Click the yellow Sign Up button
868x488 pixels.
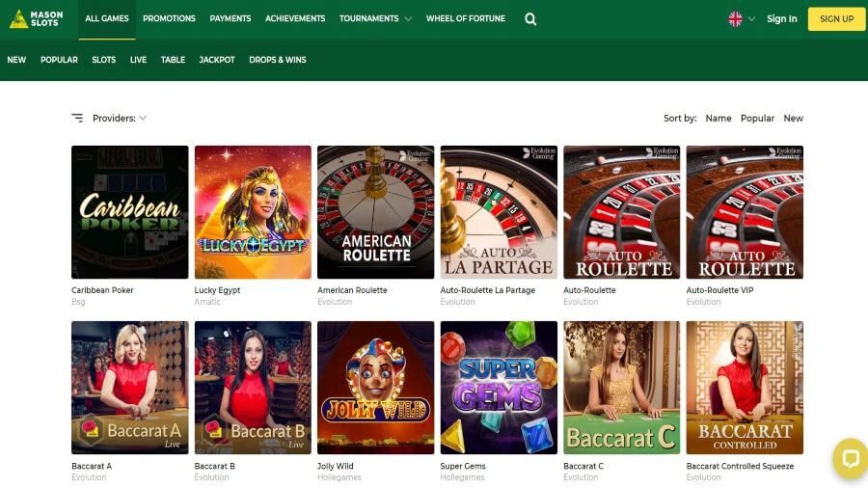836,19
